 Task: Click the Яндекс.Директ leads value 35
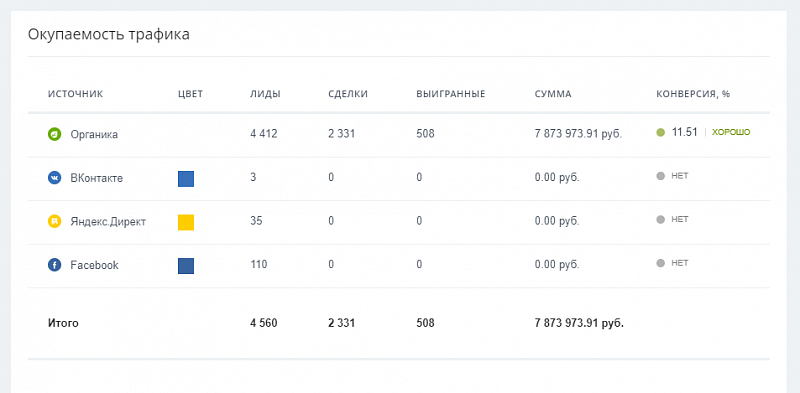pyautogui.click(x=256, y=221)
